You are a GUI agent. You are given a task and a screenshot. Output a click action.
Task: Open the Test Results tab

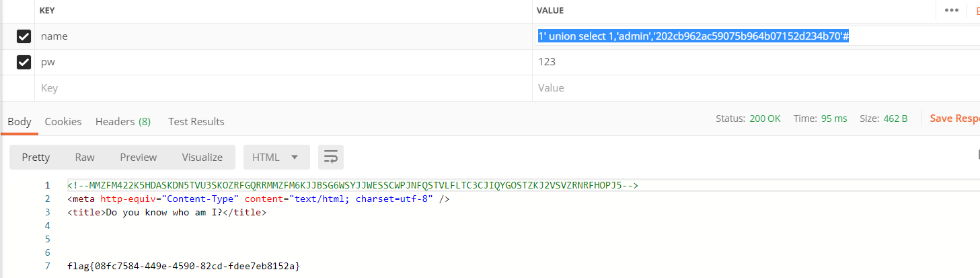click(196, 121)
